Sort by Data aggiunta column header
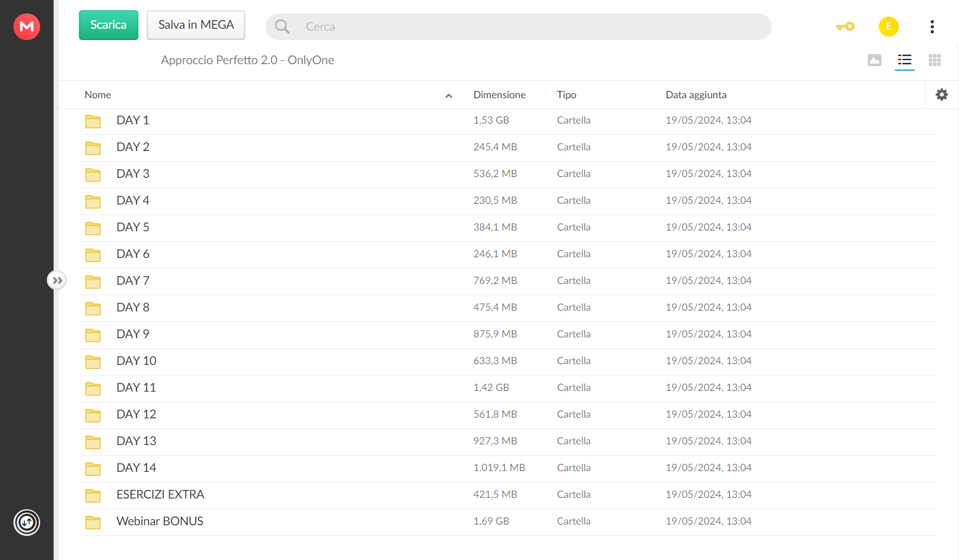 click(x=696, y=95)
